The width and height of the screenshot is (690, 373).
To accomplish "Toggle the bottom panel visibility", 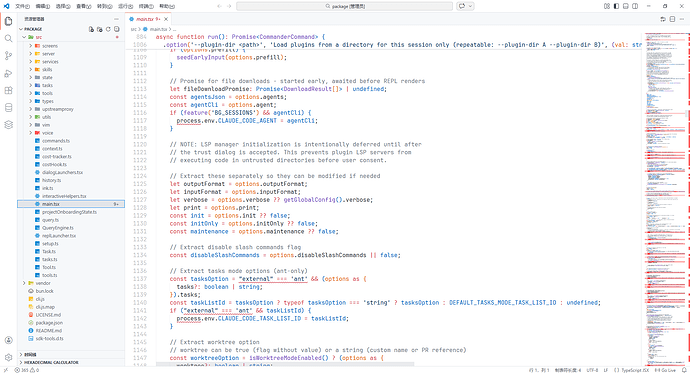I will 626,6.
